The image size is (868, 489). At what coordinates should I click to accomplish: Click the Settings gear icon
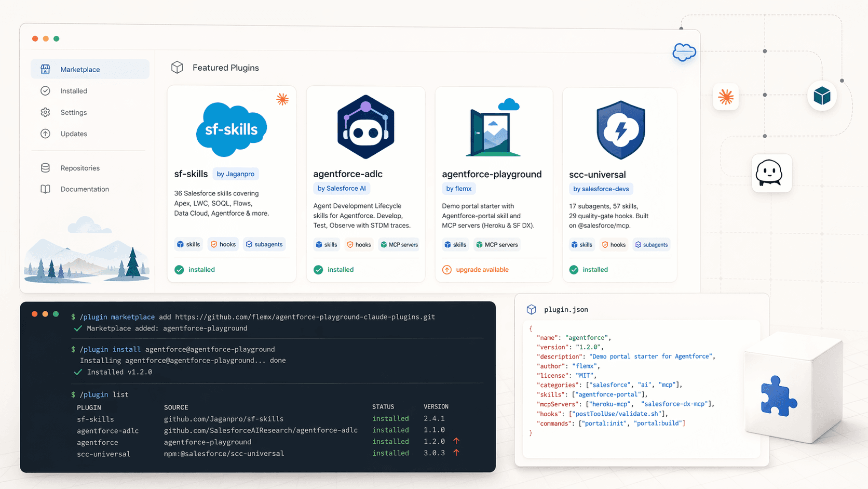pyautogui.click(x=46, y=112)
